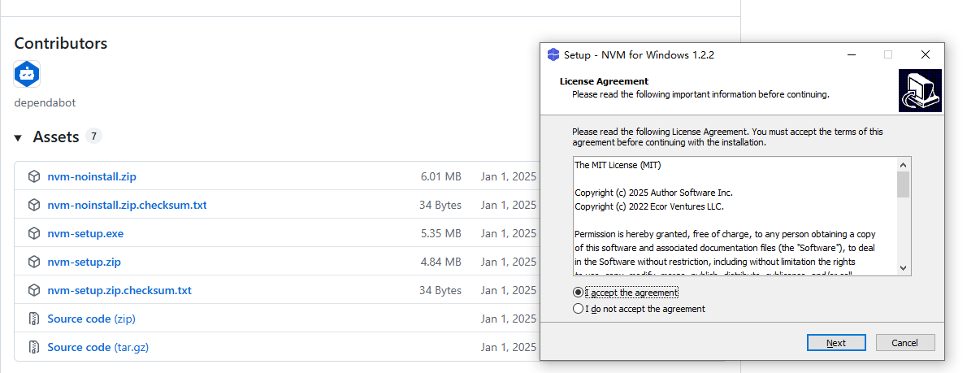Click the package icon beside nvm-setup.exe
The width and height of the screenshot is (980, 373).
point(33,233)
